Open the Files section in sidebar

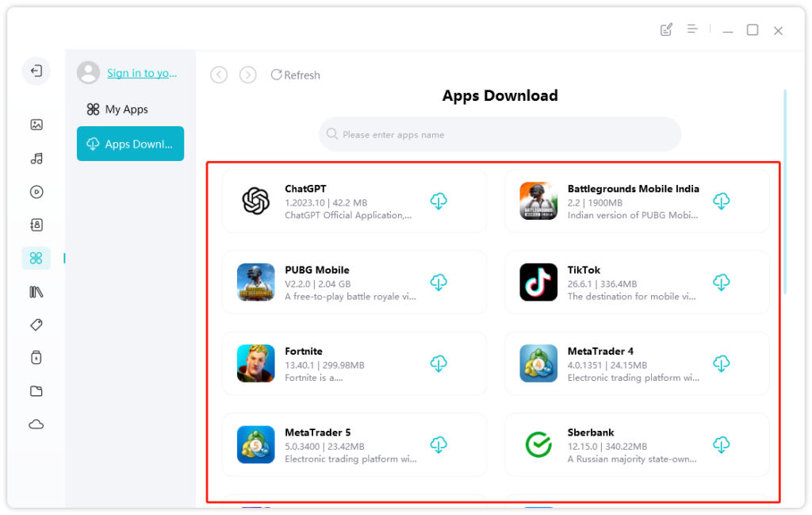point(36,390)
